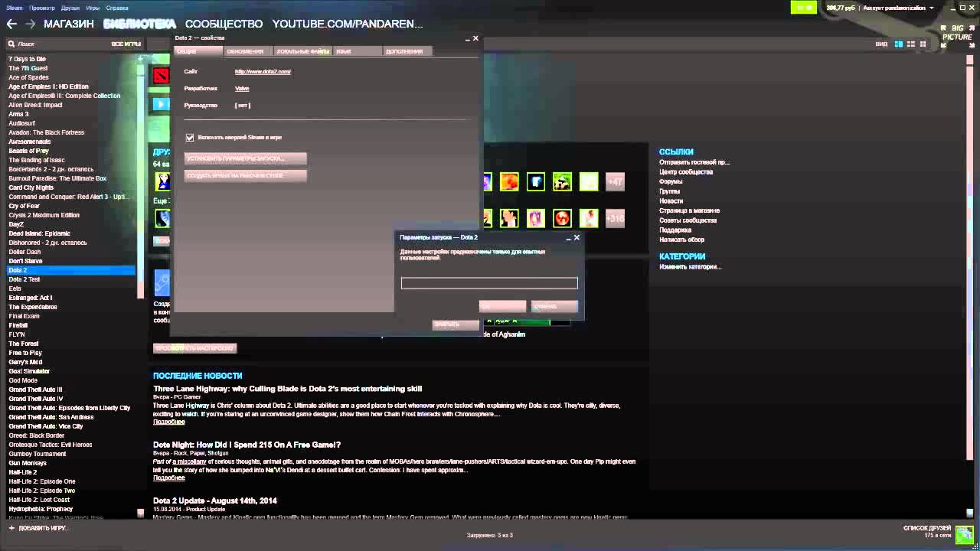
Task: Click the launch options text field
Action: click(489, 283)
